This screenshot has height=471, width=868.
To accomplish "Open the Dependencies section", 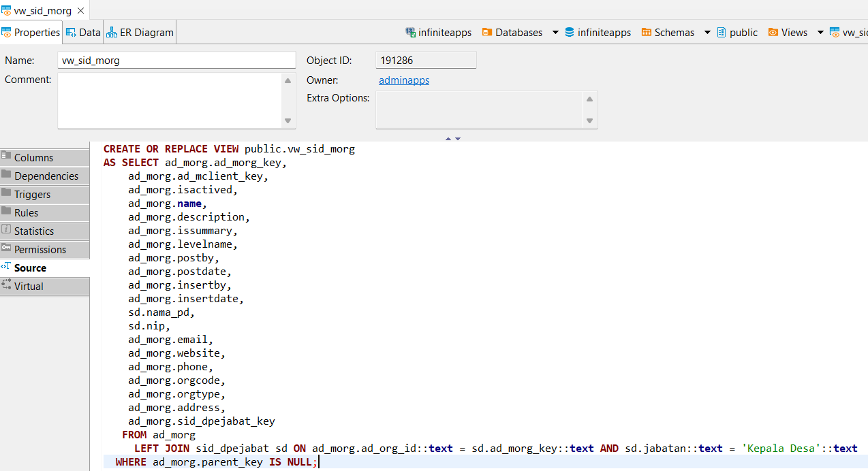I will pyautogui.click(x=46, y=176).
